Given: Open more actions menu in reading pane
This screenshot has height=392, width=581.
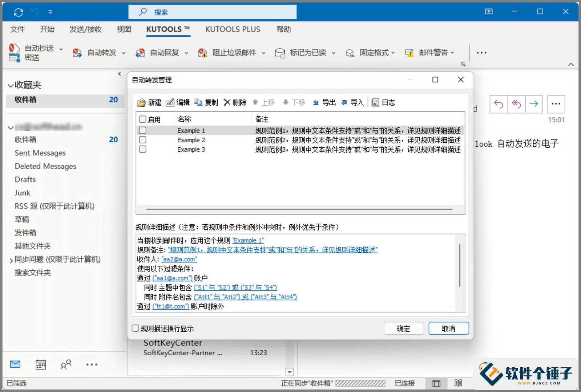Looking at the screenshot, I should [x=556, y=104].
